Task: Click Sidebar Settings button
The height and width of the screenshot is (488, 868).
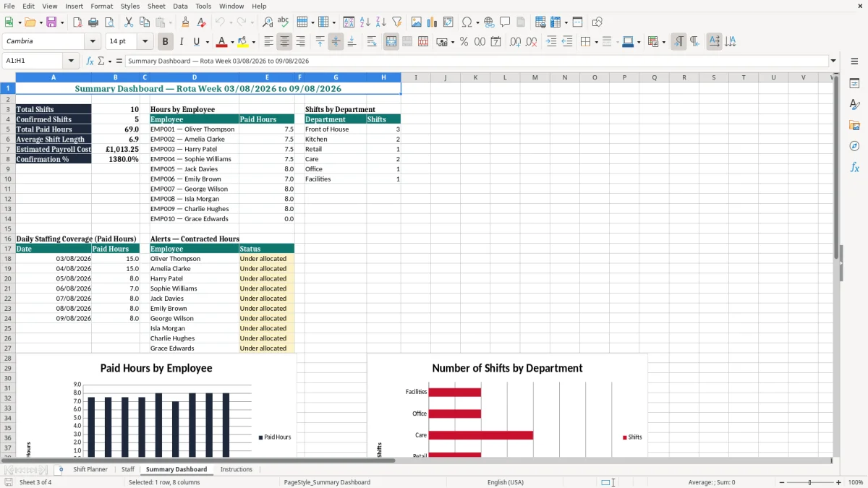Action: pos(854,61)
